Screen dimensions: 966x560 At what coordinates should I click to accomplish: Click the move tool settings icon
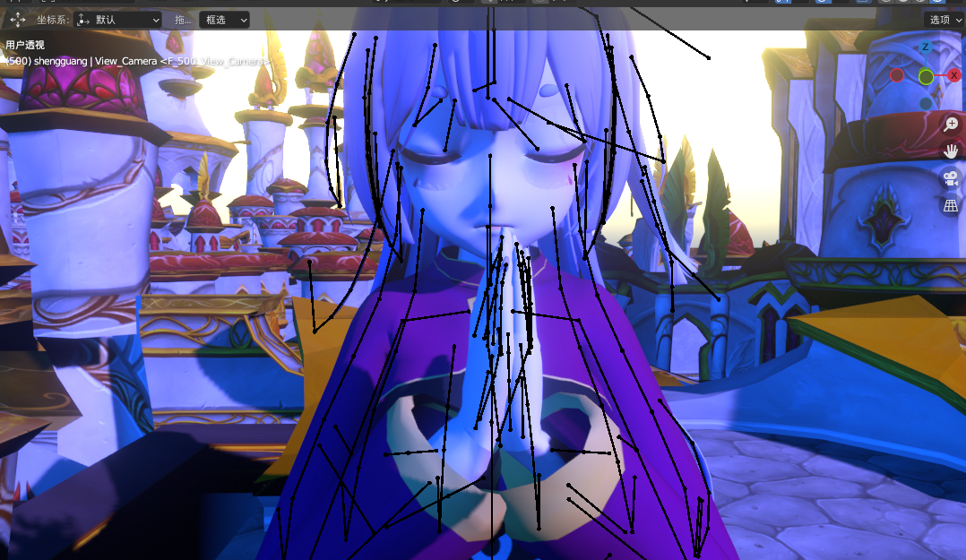click(x=17, y=20)
